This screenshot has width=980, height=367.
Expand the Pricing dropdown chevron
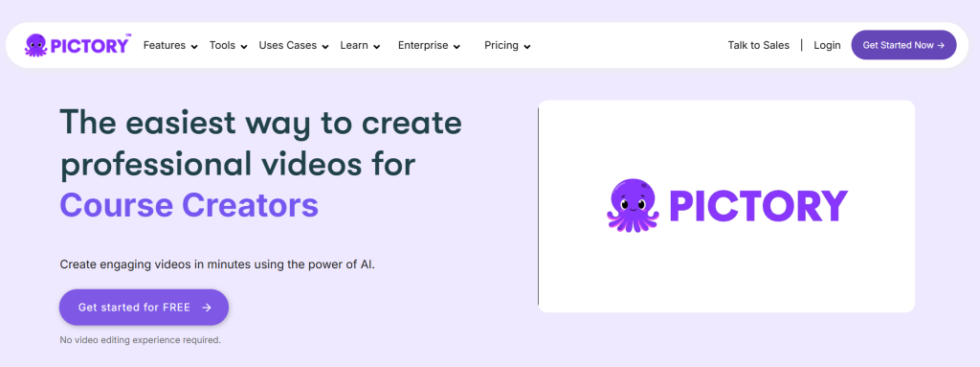point(527,46)
